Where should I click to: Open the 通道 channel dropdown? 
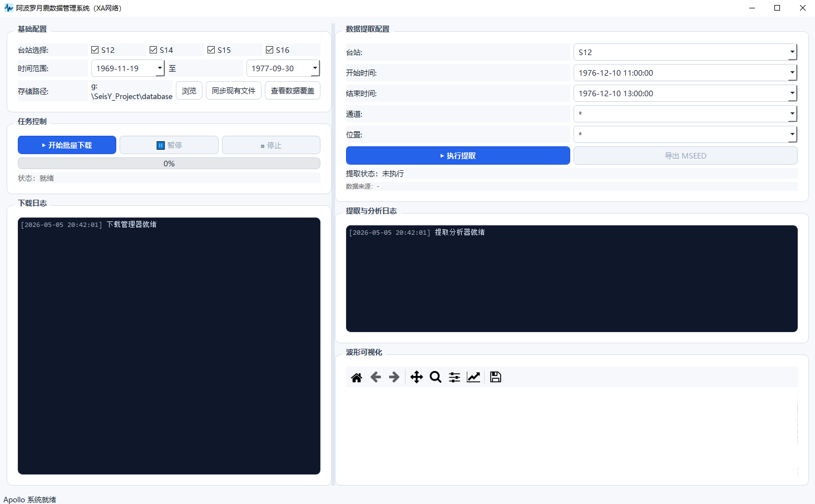(x=792, y=114)
